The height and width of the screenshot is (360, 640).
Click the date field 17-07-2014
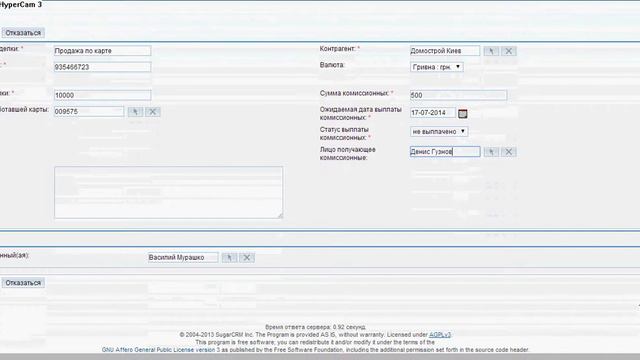[x=433, y=113]
